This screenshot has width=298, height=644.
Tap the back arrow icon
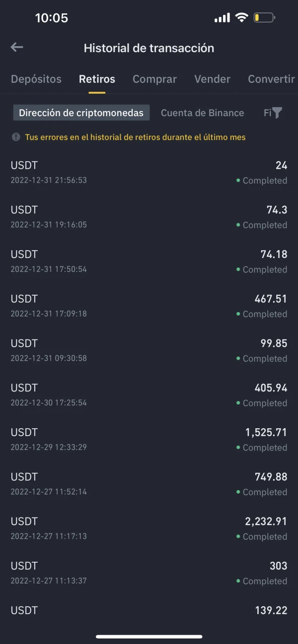[17, 47]
